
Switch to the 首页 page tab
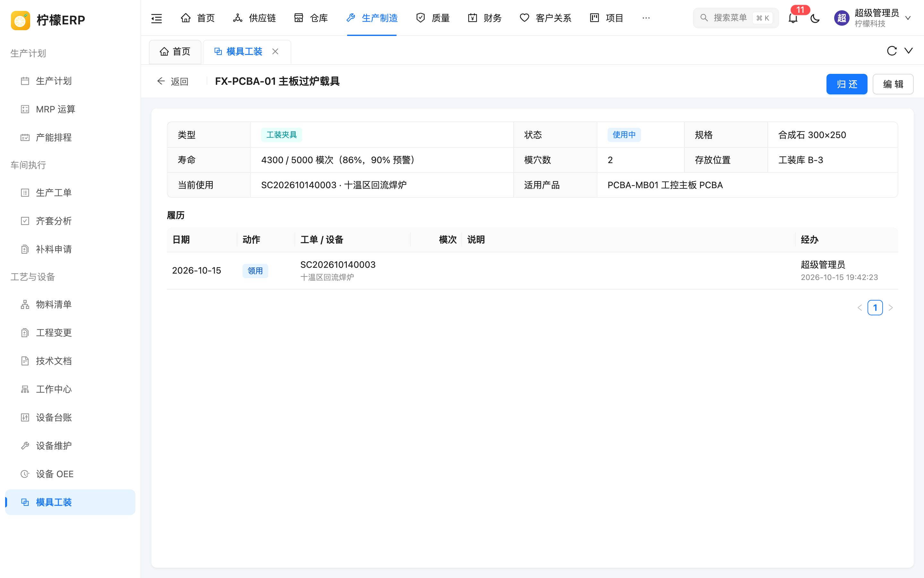click(175, 52)
